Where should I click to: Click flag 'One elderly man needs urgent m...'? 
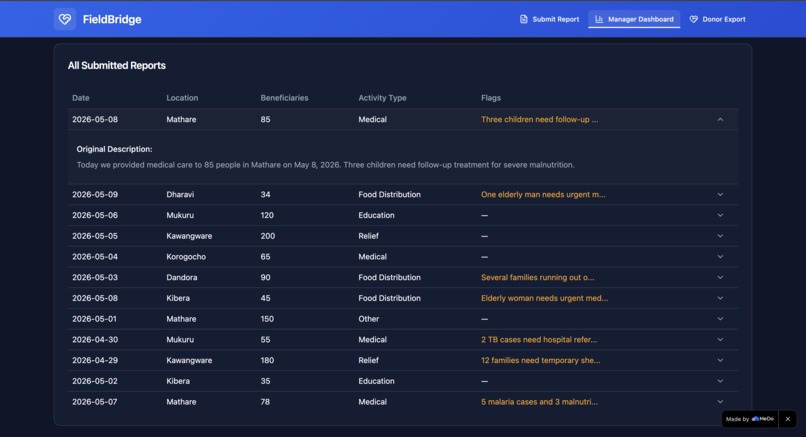tap(543, 194)
